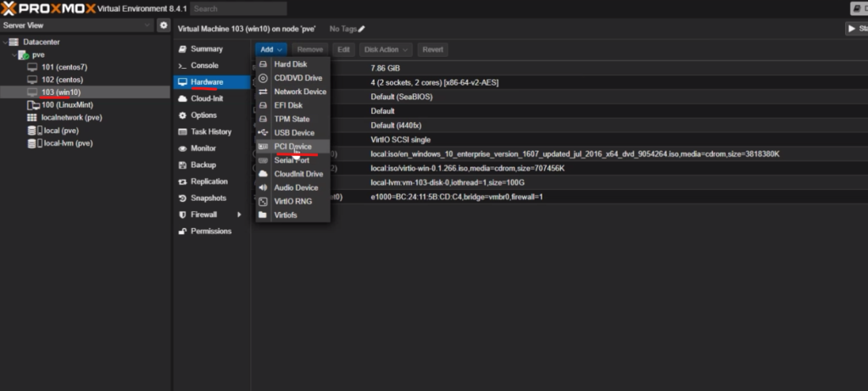Click the Proxmox logo
The width and height of the screenshot is (868, 391).
(x=48, y=8)
